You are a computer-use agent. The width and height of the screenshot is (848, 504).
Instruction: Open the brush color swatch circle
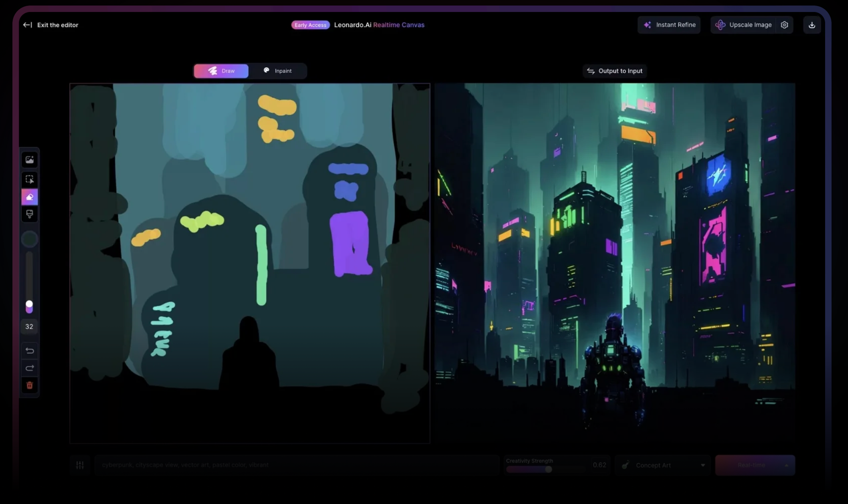point(29,239)
